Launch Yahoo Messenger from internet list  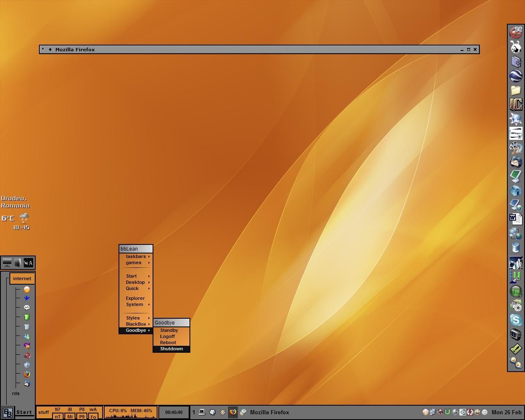pyautogui.click(x=27, y=346)
